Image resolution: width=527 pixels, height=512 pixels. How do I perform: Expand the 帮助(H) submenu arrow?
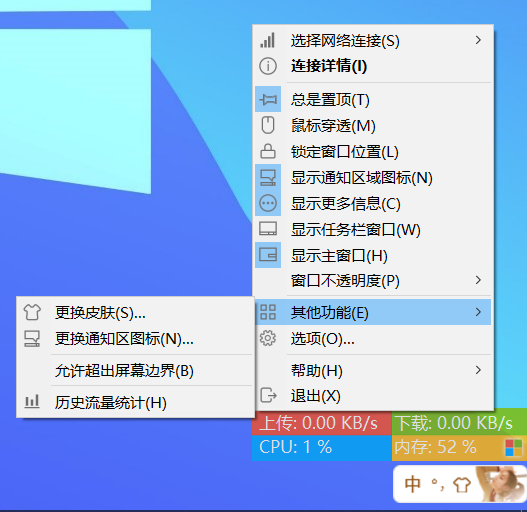click(x=478, y=370)
